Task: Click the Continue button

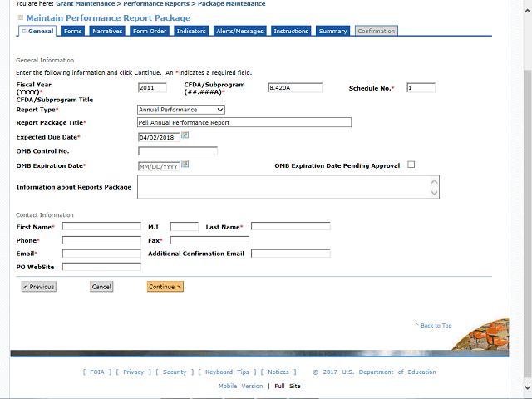Action: [165, 287]
